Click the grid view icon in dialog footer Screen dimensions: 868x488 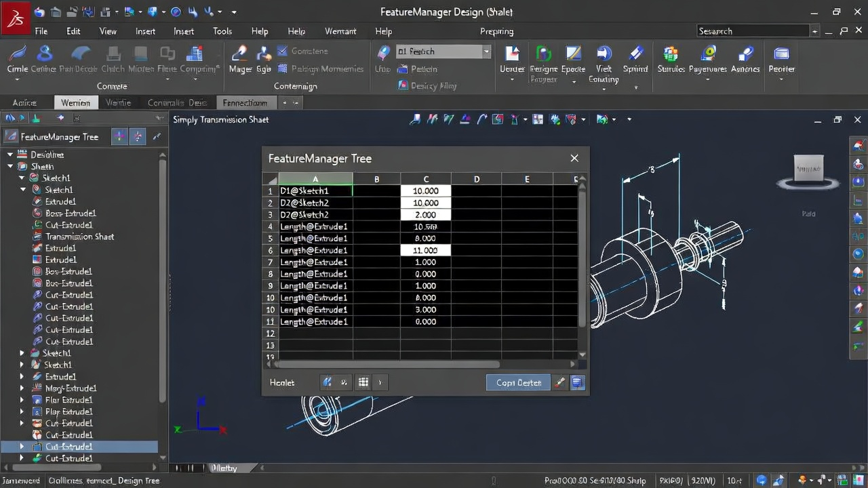pyautogui.click(x=363, y=382)
